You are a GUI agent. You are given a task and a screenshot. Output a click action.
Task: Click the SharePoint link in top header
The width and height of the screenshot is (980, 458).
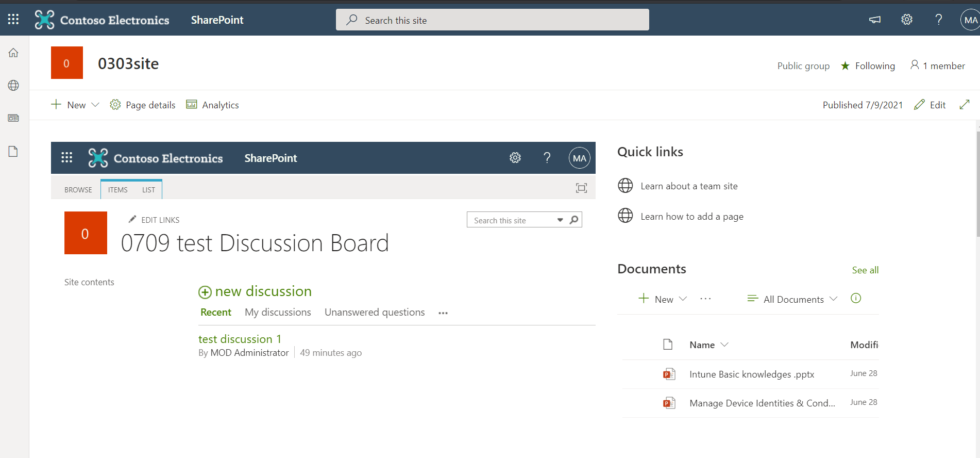click(217, 20)
